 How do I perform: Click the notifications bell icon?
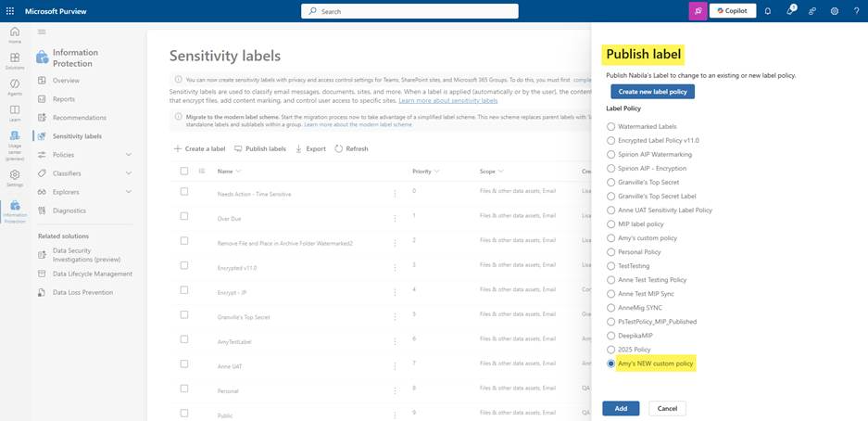768,11
